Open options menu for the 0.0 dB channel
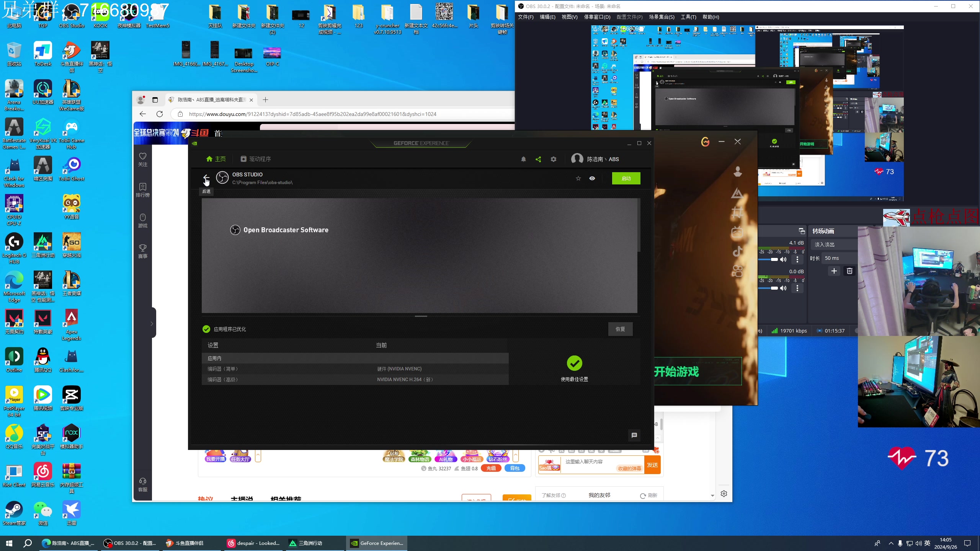This screenshot has width=980, height=551. (x=797, y=288)
